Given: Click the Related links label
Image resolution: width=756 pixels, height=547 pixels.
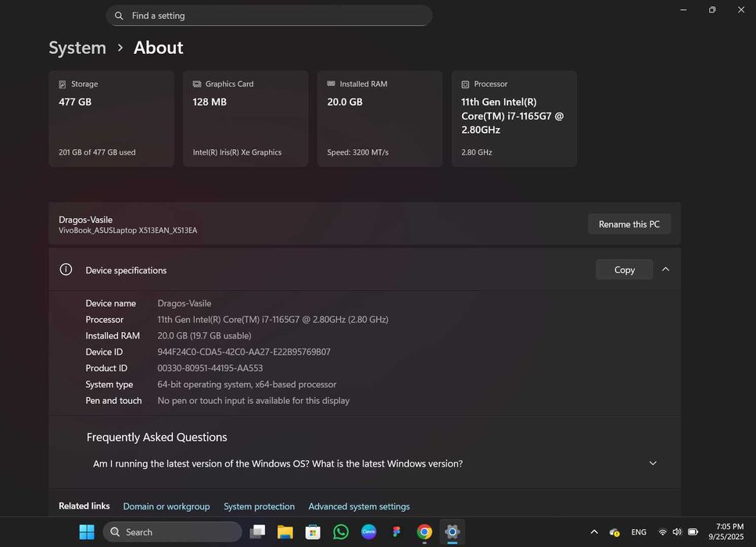Looking at the screenshot, I should 84,506.
